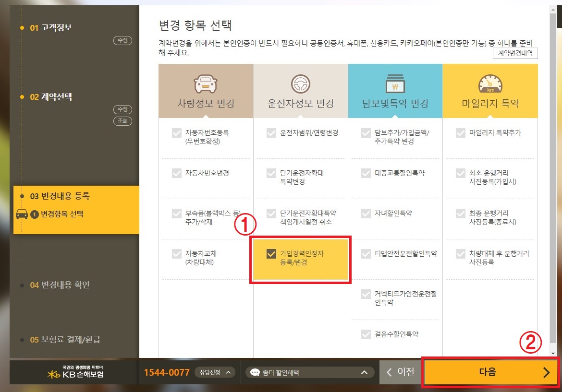Select the 운전자정보 변경 category header
562x392 pixels.
[x=301, y=91]
